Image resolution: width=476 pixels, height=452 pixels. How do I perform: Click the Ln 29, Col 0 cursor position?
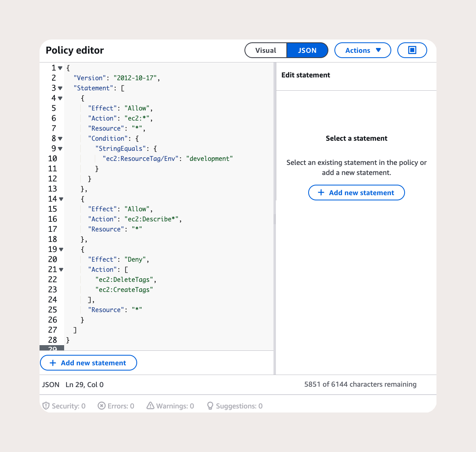(84, 385)
